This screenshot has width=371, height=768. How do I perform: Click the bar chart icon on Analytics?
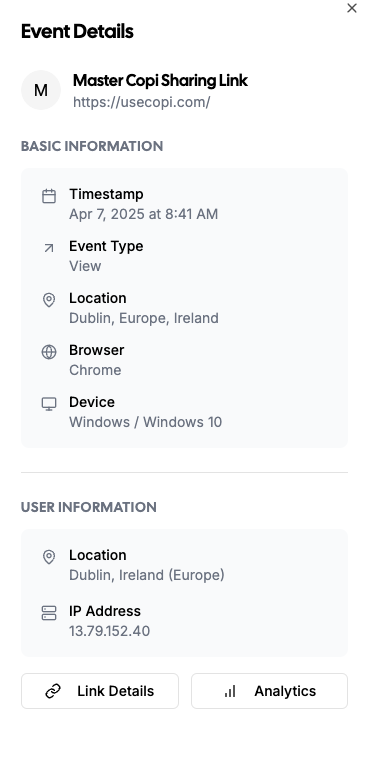coord(230,691)
